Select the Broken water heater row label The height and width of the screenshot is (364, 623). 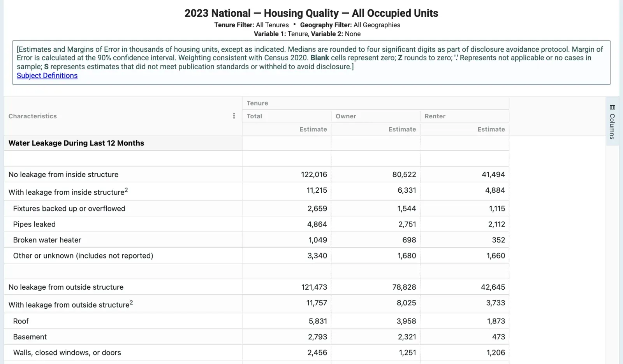click(x=47, y=240)
